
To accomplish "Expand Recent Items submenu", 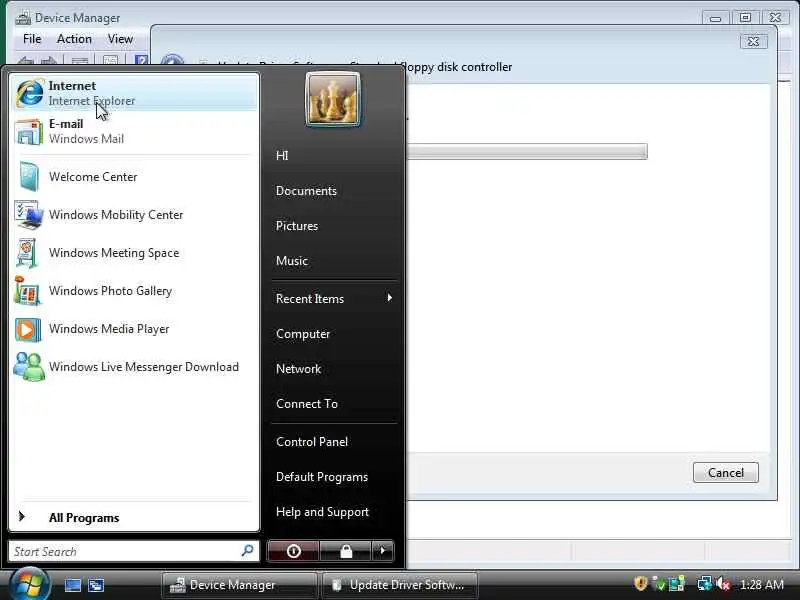I will click(334, 298).
